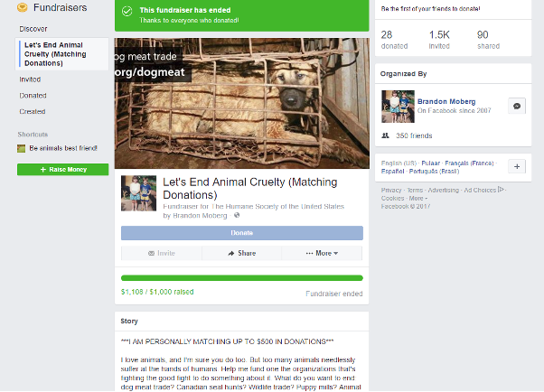View the Created fundraisers list
Screen dimensions: 544x392
32,111
